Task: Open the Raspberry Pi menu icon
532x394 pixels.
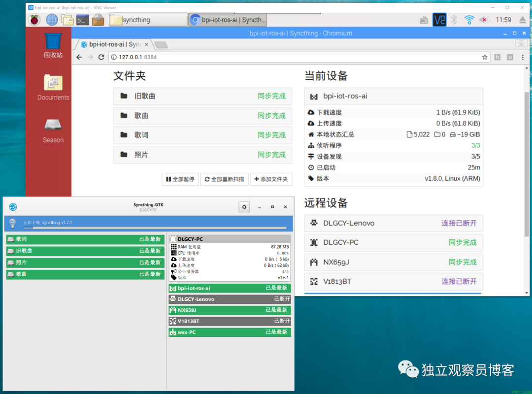Action: coord(34,20)
